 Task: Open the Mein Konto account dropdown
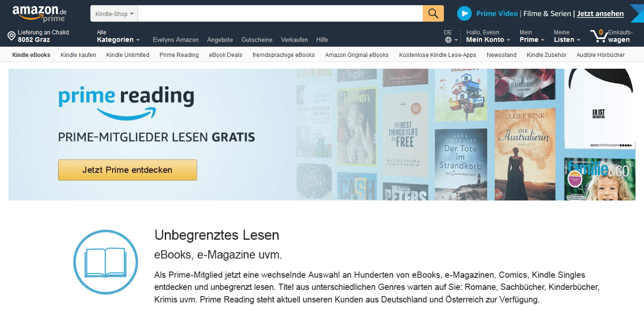click(488, 36)
